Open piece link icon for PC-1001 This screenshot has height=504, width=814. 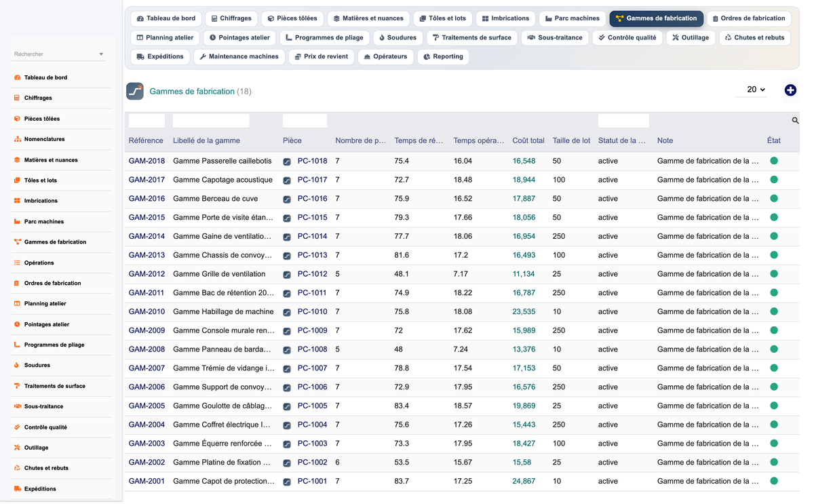coord(287,482)
